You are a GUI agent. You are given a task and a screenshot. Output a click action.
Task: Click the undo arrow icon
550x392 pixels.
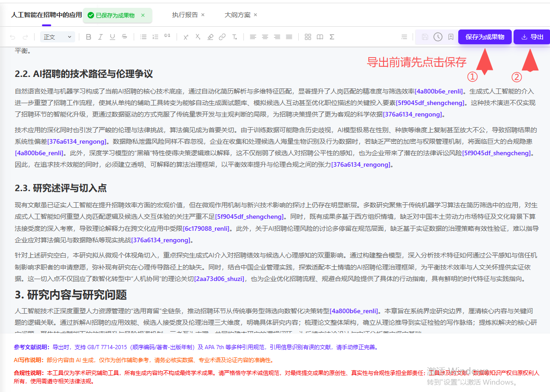12,37
